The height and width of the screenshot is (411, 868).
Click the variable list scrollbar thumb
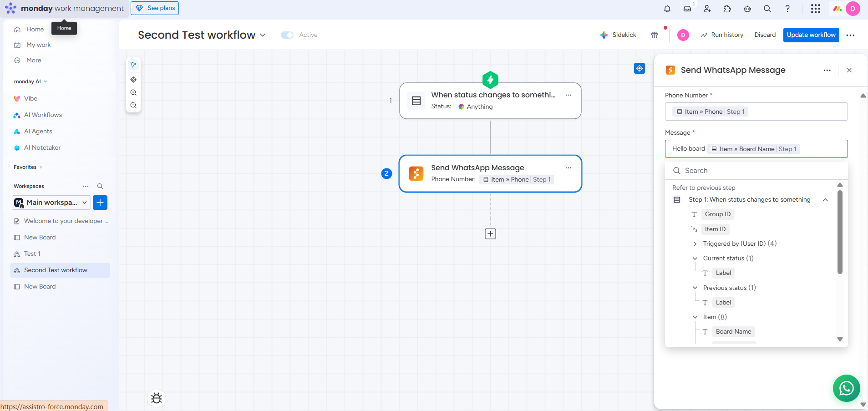pyautogui.click(x=840, y=232)
